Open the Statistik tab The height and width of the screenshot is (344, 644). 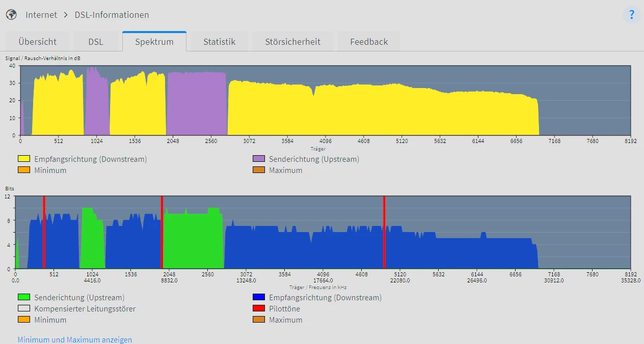click(x=219, y=42)
